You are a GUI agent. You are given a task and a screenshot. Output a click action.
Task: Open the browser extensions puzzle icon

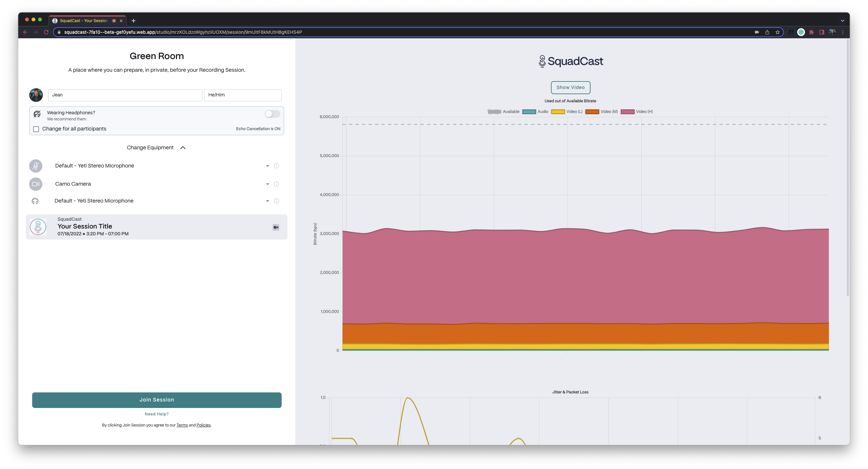[811, 32]
